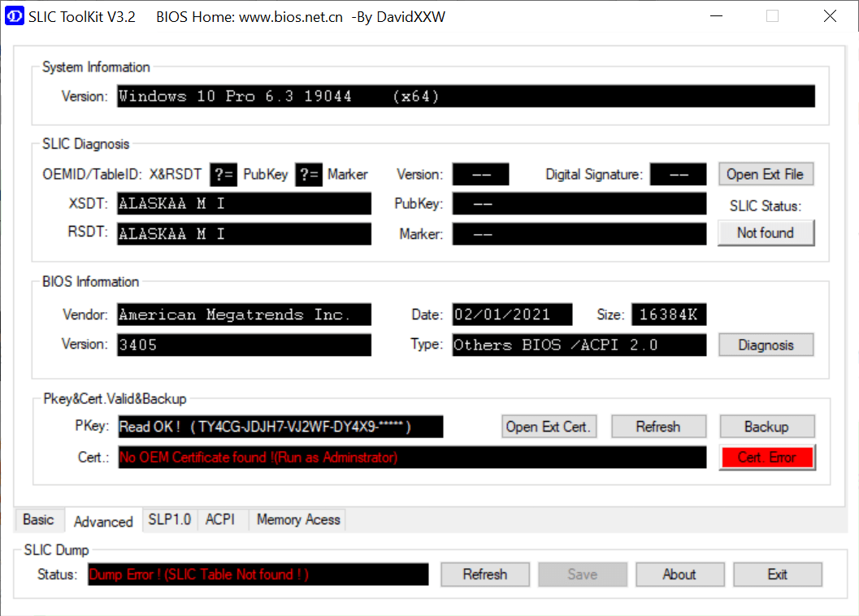859x616 pixels.
Task: Click the red Cert. Error button
Action: tap(766, 457)
